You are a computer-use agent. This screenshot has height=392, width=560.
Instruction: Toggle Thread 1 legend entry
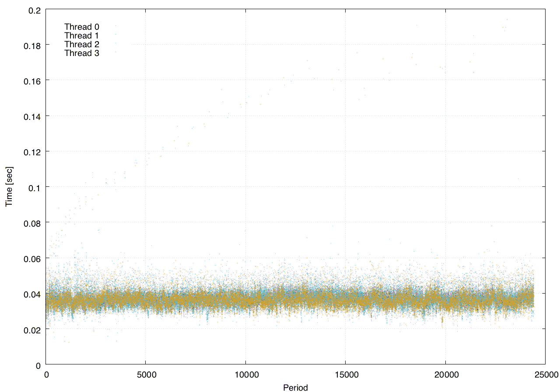tap(82, 35)
